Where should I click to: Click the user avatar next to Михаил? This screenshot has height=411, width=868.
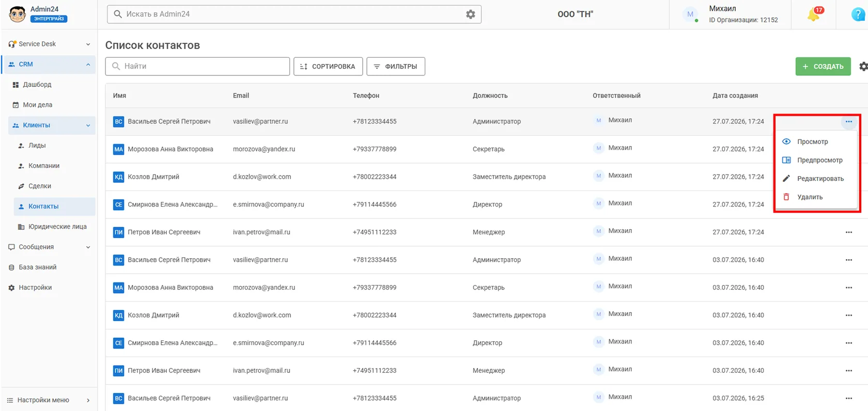pyautogui.click(x=690, y=14)
